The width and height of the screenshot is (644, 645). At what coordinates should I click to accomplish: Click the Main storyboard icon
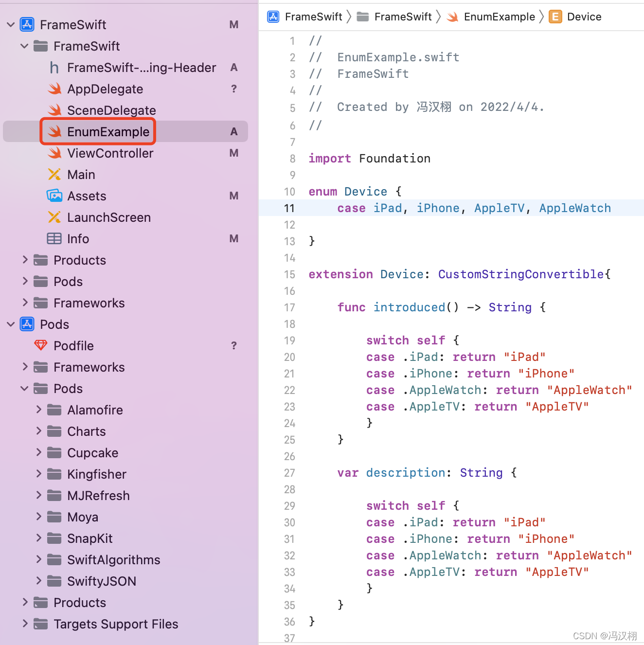tap(54, 174)
